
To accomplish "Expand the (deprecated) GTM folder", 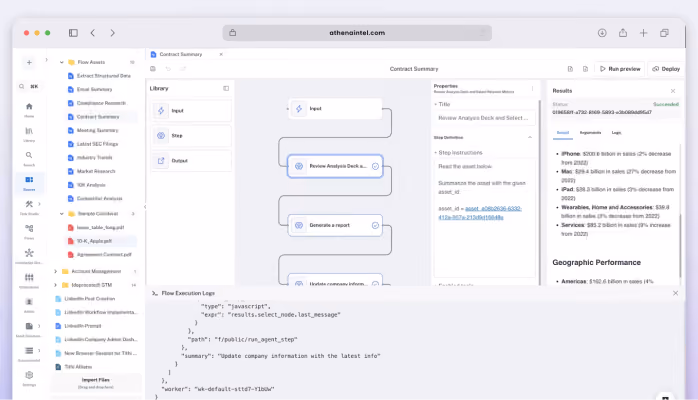I will click(x=56, y=285).
